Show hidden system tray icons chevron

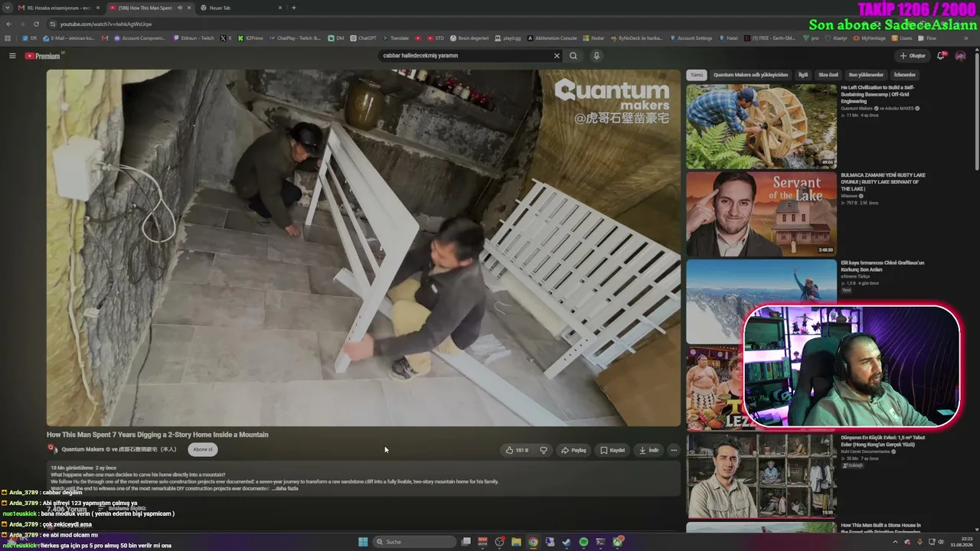tap(896, 542)
